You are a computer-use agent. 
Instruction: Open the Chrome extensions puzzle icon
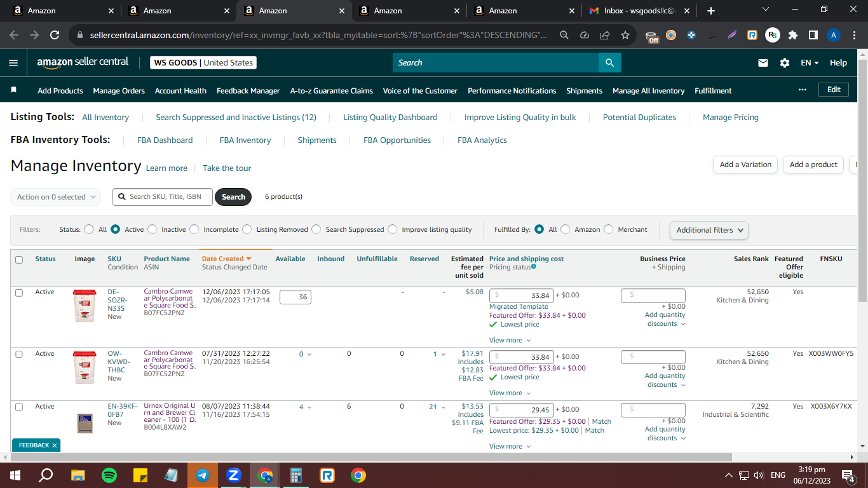coord(793,36)
